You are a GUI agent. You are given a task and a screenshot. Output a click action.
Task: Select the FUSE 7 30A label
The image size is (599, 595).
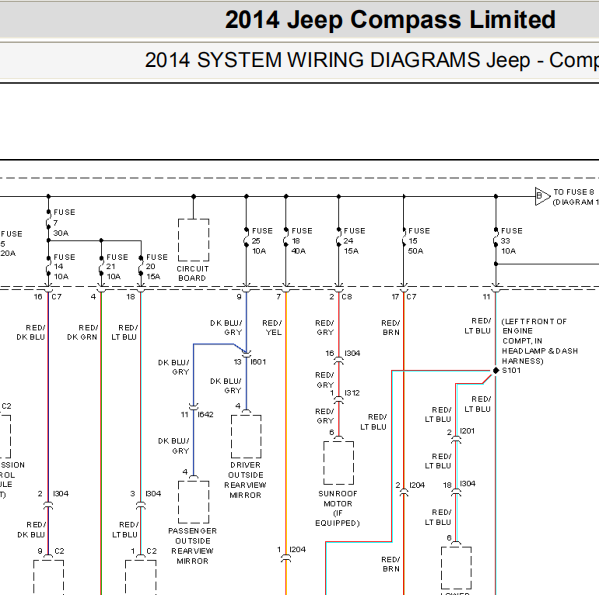64,223
